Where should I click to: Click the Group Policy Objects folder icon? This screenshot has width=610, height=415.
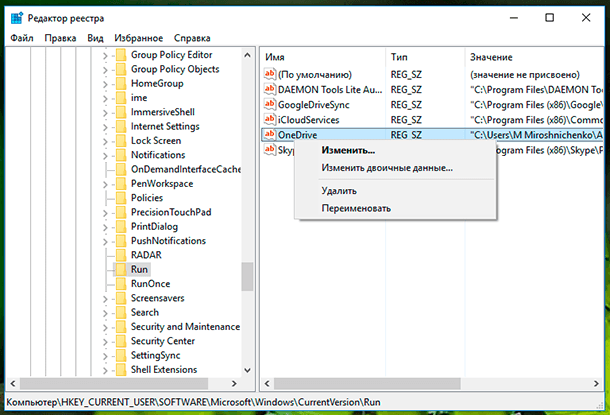(121, 69)
